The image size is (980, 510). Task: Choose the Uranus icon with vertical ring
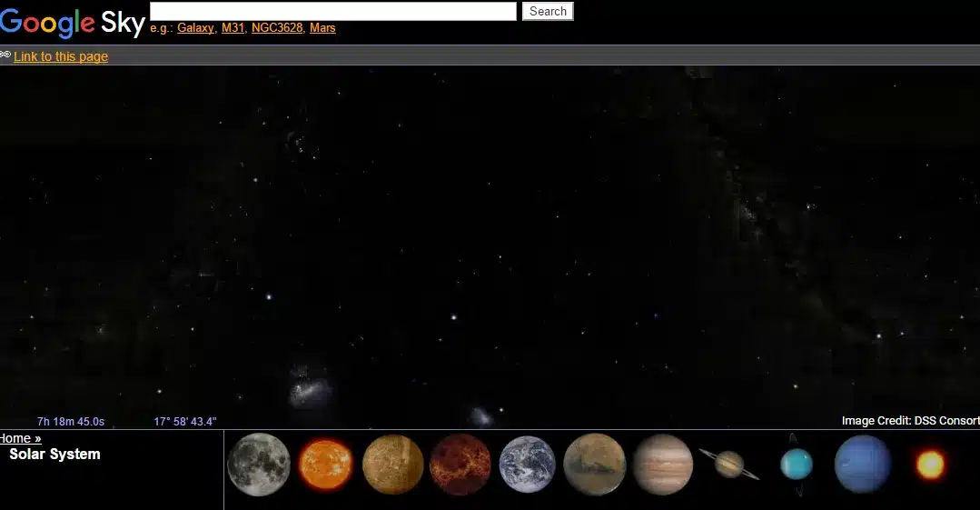(x=797, y=465)
